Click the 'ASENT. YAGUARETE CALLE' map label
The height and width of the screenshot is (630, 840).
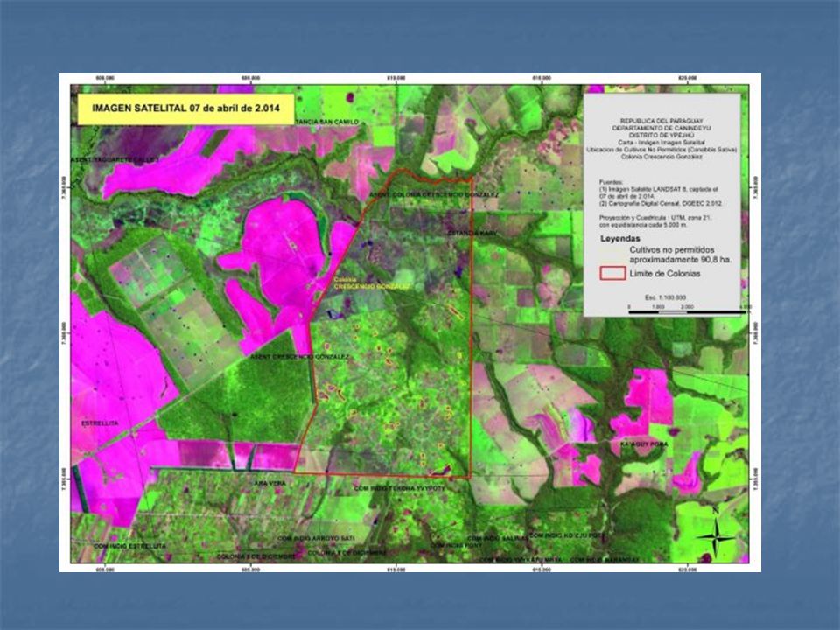click(x=115, y=160)
